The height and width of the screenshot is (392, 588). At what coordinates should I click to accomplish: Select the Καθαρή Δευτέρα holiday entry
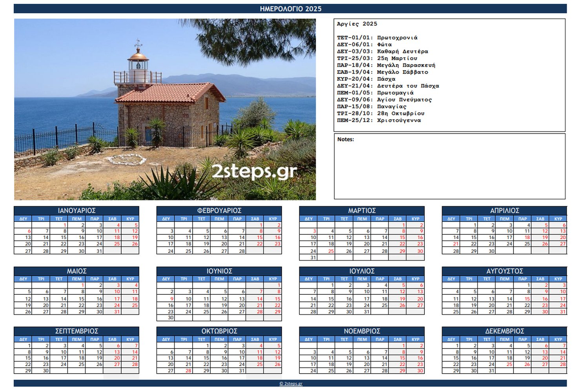pos(382,51)
